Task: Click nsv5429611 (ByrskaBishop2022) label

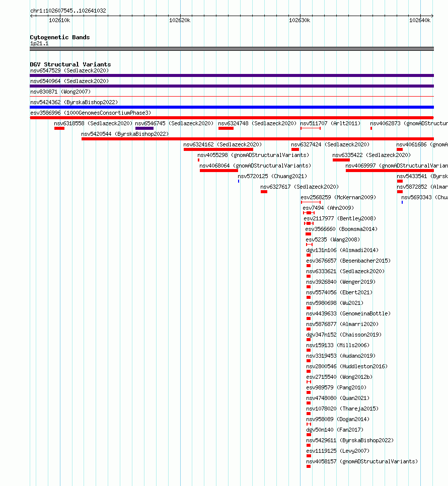Action: 350,440
